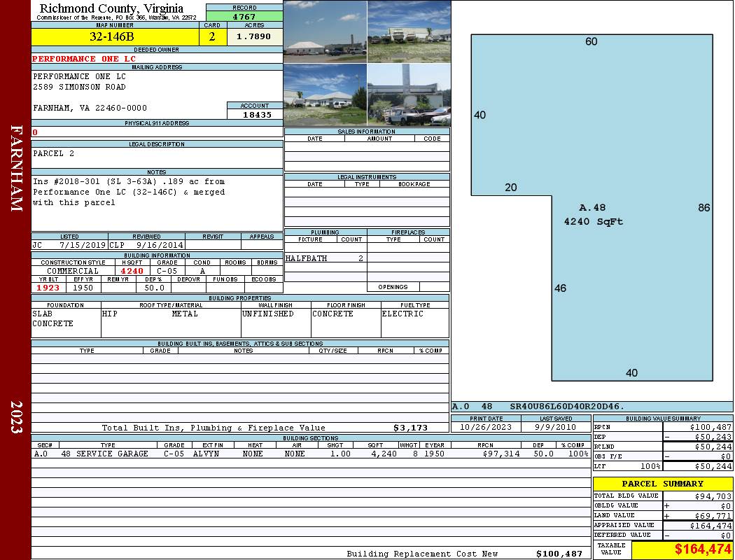Click the H SQFT value 4240
735x560 pixels.
pyautogui.click(x=132, y=271)
